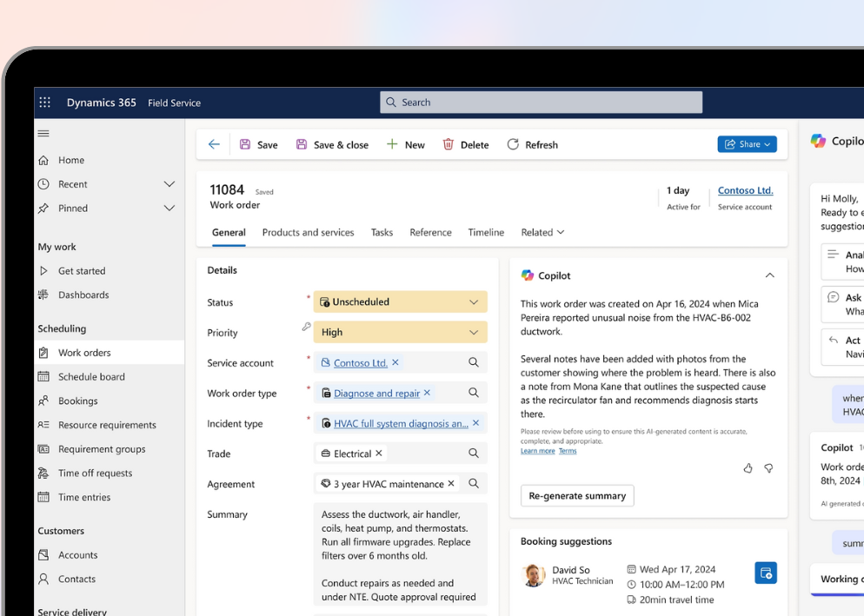Image resolution: width=864 pixels, height=616 pixels.
Task: Search the Work order type lookup
Action: coord(474,393)
